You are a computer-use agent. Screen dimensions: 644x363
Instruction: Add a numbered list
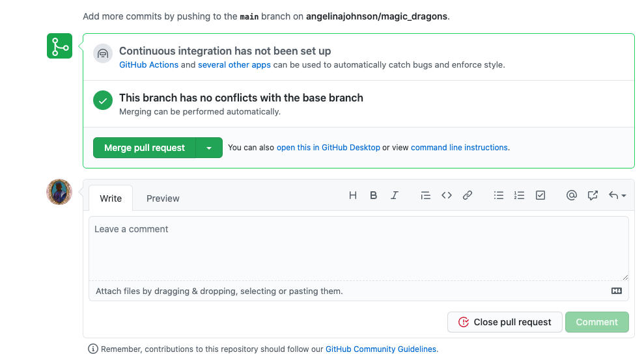coord(519,195)
